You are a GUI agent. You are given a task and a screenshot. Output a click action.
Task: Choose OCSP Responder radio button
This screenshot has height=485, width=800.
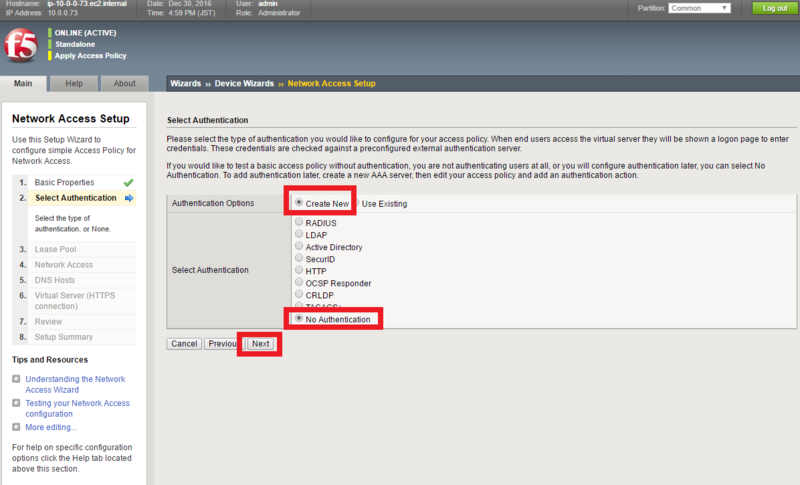click(x=299, y=282)
